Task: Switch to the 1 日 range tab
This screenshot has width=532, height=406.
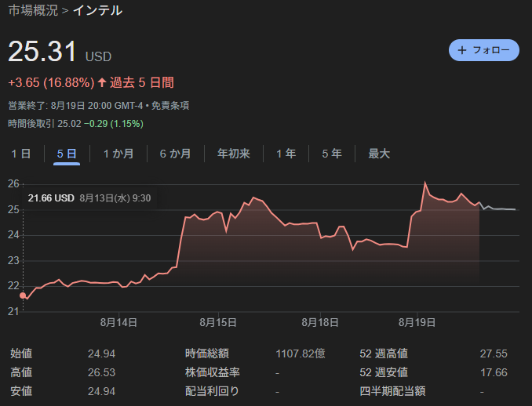Action: pos(21,154)
